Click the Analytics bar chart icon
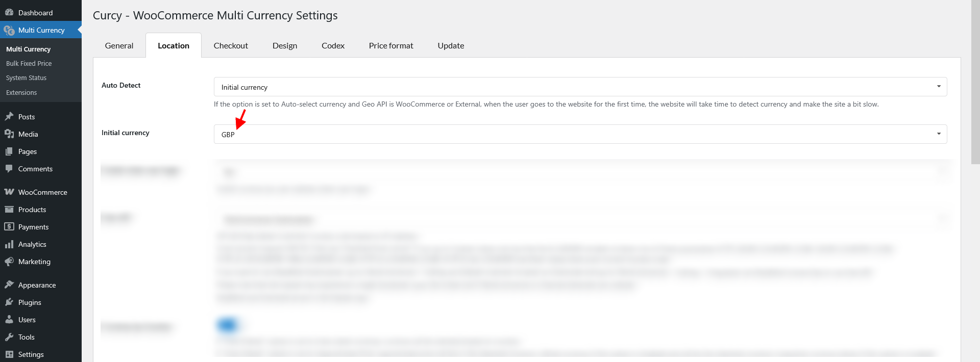The image size is (980, 362). pyautogui.click(x=9, y=244)
